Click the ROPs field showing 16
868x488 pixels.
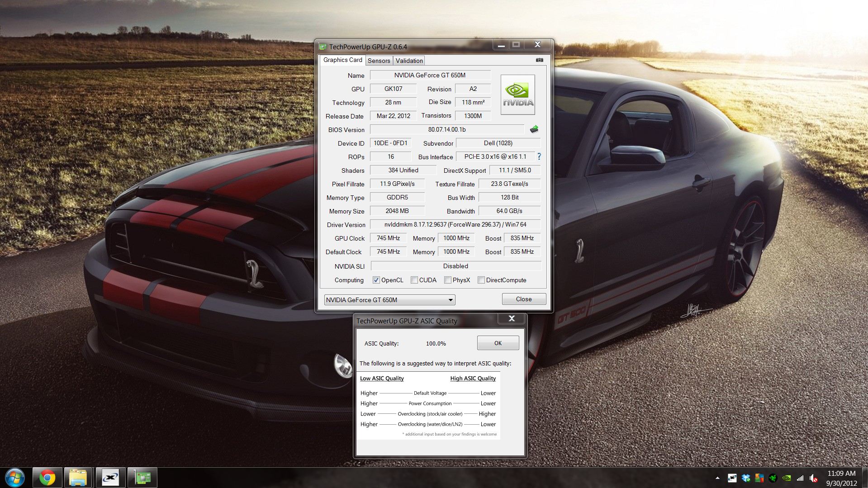click(390, 156)
